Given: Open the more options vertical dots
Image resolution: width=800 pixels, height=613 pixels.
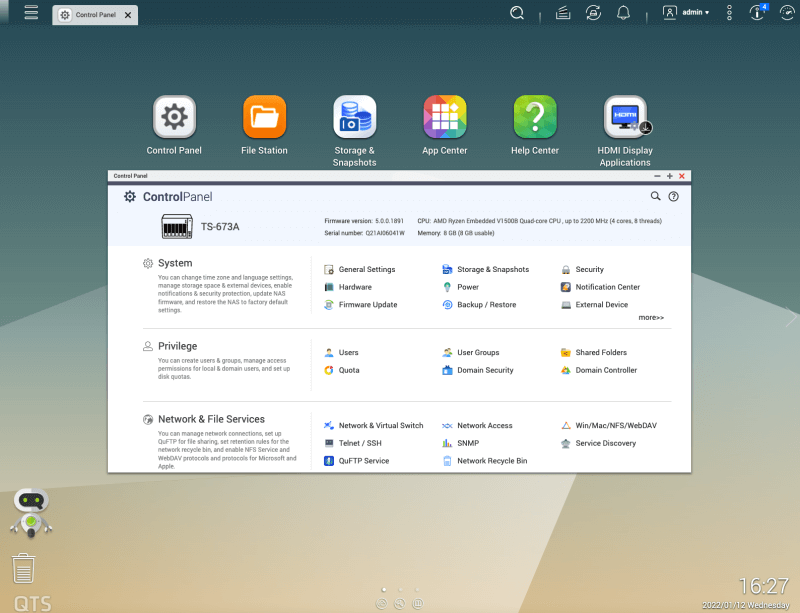Looking at the screenshot, I should pos(729,13).
